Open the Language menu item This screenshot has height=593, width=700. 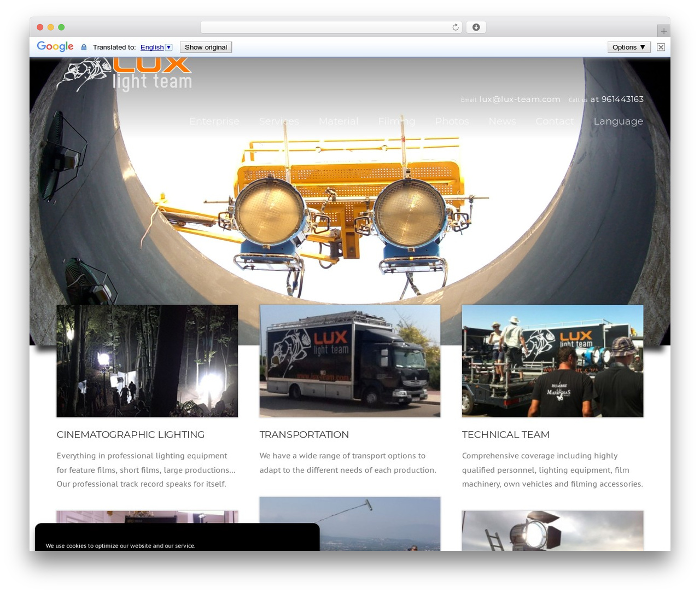click(x=619, y=121)
